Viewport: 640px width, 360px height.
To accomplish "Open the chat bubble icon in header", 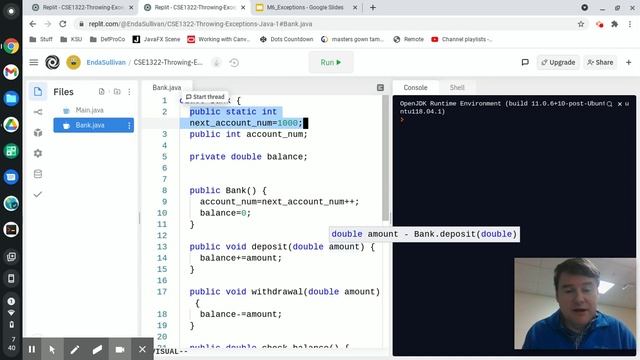I will click(x=525, y=62).
